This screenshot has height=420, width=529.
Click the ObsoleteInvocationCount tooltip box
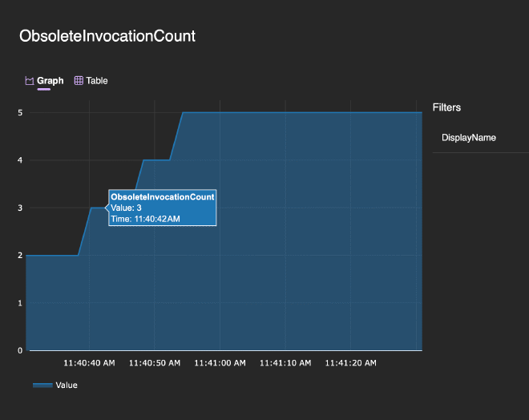coord(162,208)
